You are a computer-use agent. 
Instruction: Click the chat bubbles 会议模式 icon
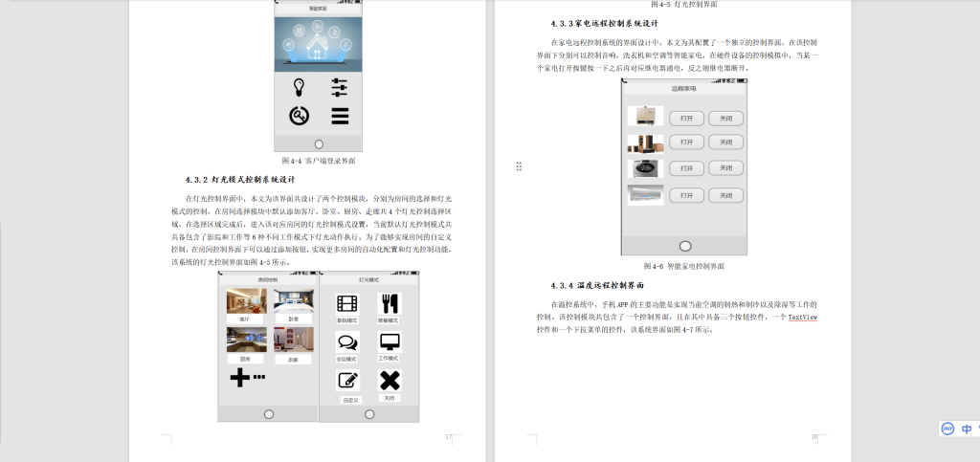tap(347, 342)
